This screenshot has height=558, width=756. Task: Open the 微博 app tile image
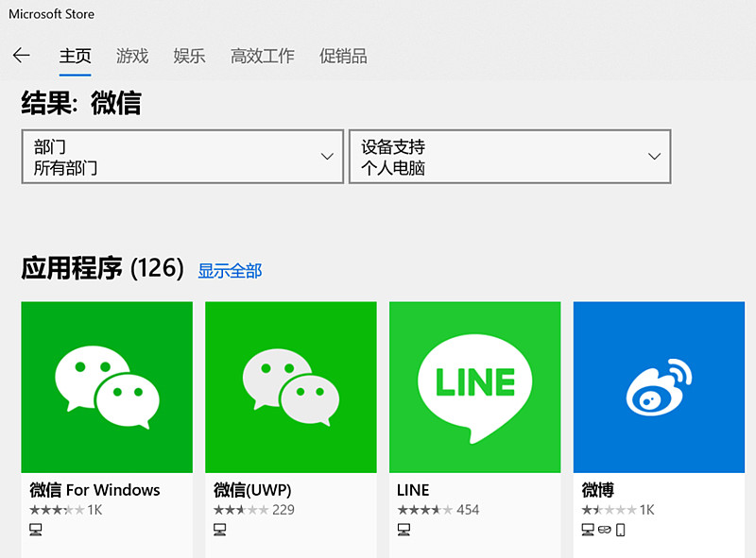[x=659, y=387]
